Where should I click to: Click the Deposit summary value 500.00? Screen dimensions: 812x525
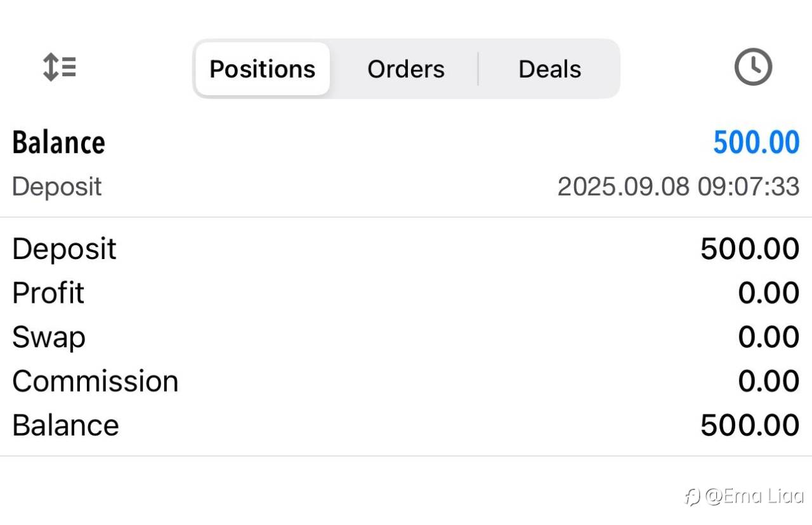click(749, 249)
